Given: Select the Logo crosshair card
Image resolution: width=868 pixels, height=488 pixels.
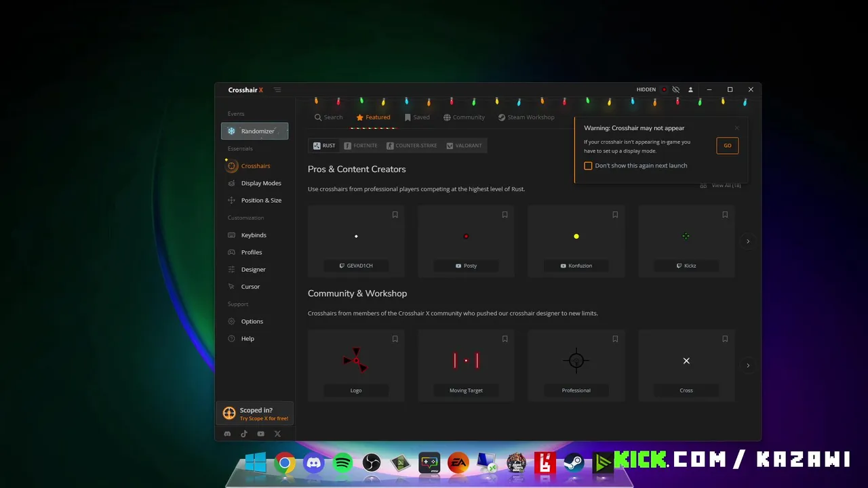Looking at the screenshot, I should pos(356,365).
